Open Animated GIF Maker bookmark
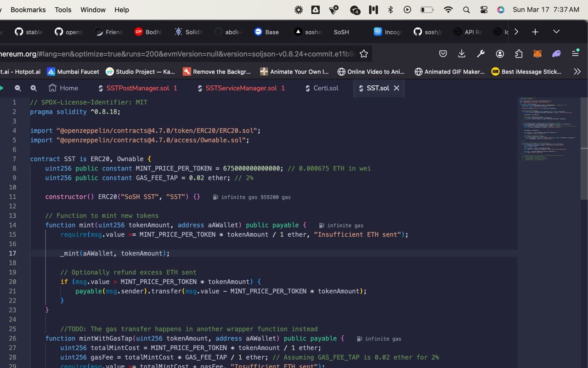 [x=449, y=72]
